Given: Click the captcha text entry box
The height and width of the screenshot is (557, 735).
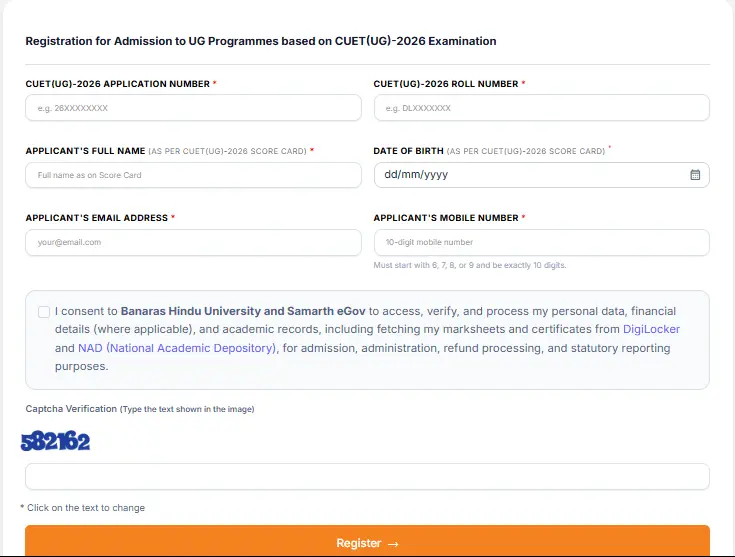Looking at the screenshot, I should tap(367, 476).
